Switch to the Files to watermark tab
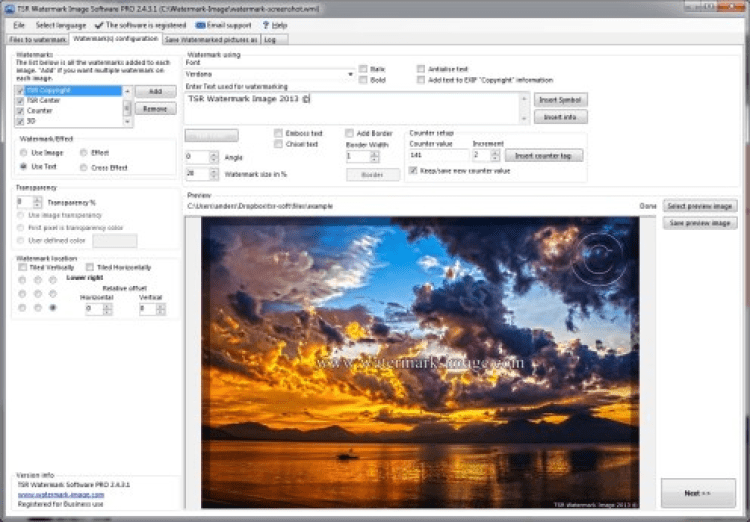The height and width of the screenshot is (522, 750). [36, 39]
